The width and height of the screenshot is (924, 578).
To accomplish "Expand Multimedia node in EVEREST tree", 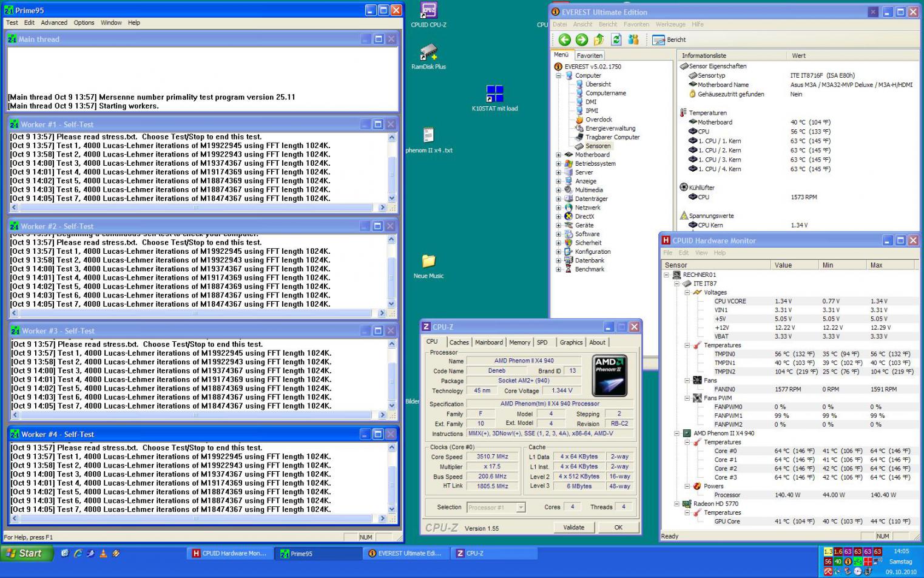I will (x=559, y=190).
